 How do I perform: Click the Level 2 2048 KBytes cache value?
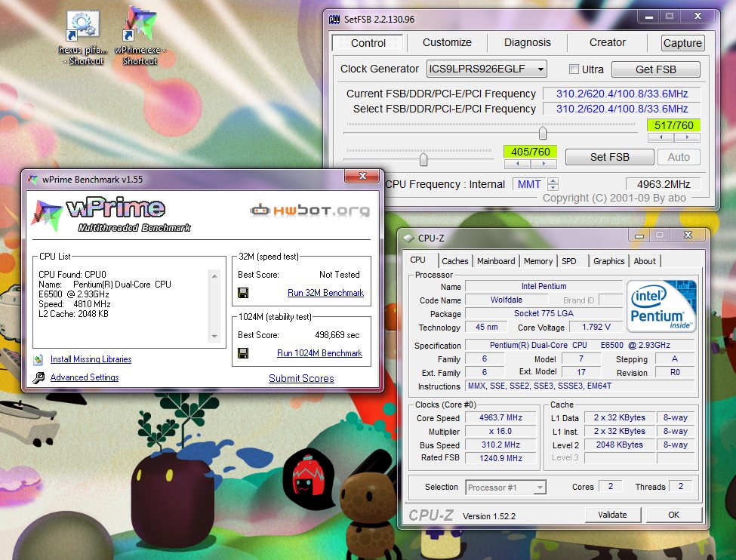coord(620,445)
